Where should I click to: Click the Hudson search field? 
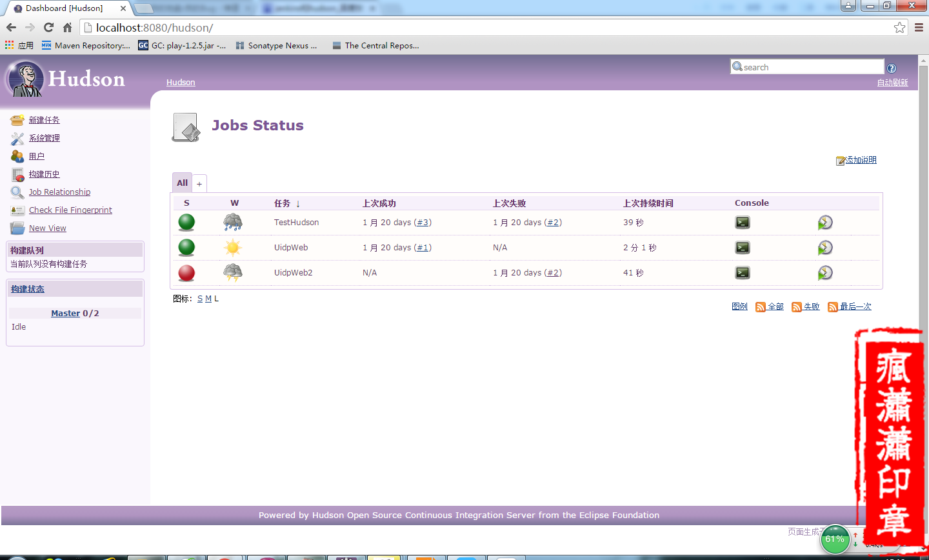point(807,67)
